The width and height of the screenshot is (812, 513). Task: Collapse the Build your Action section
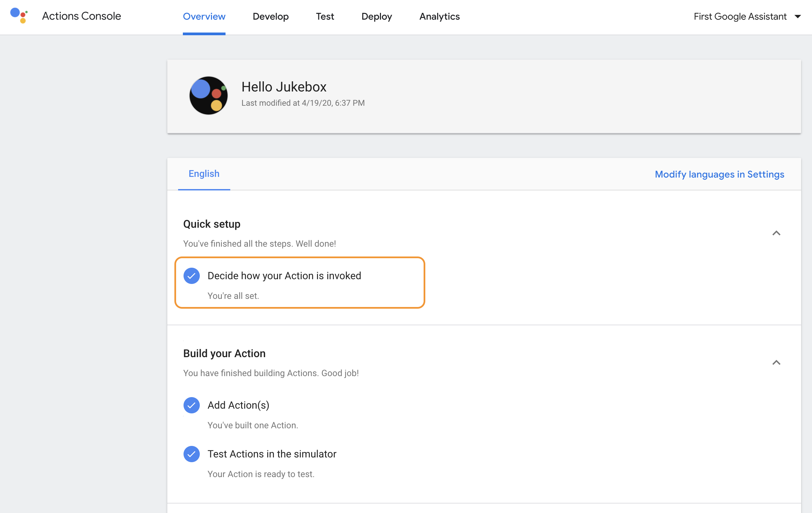coord(776,363)
